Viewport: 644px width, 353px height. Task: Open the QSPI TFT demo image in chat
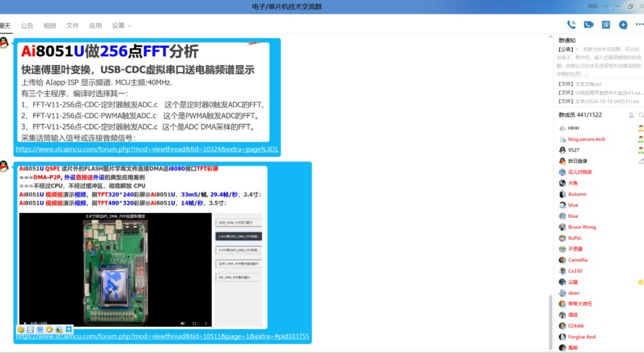143,246
